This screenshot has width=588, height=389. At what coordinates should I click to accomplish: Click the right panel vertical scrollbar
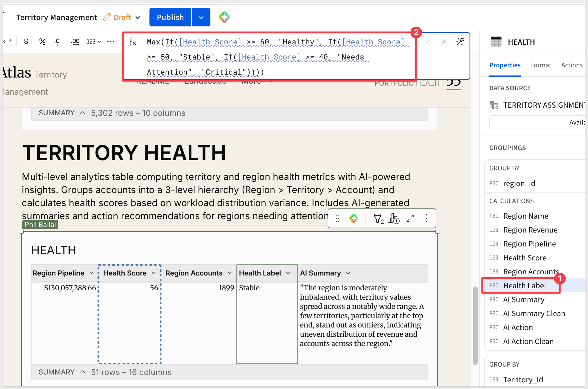(475, 325)
